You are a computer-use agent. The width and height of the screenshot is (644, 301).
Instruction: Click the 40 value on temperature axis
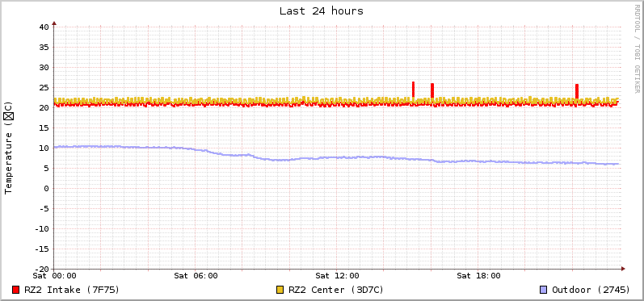click(x=44, y=27)
